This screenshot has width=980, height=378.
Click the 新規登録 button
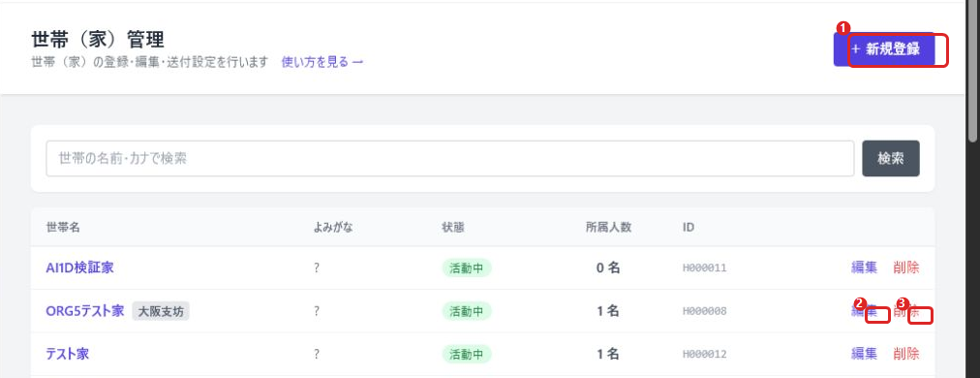point(884,49)
